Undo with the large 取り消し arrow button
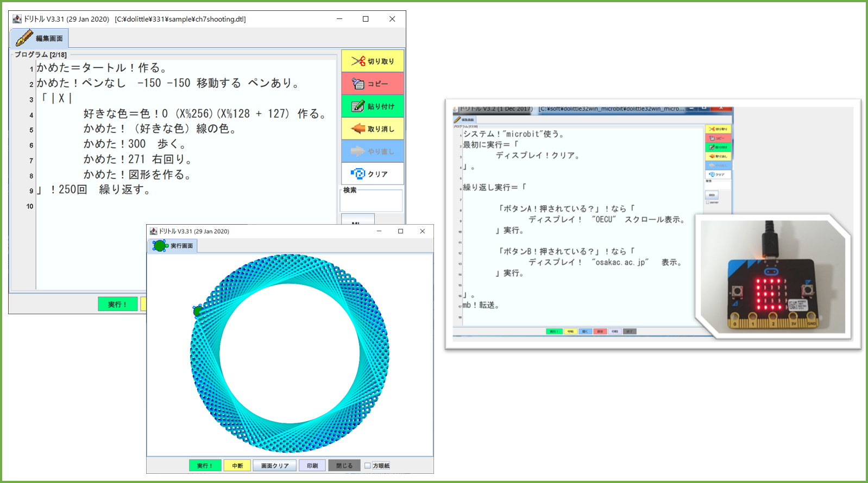This screenshot has width=868, height=483. 373,129
